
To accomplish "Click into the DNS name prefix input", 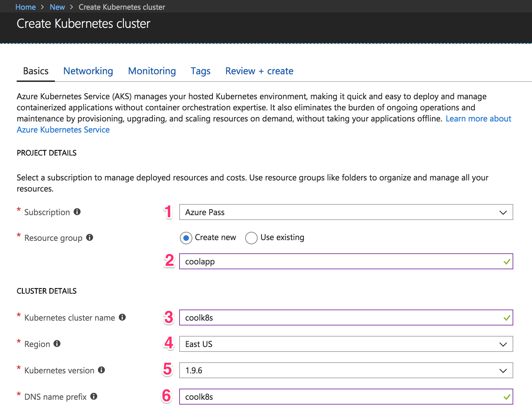I will [346, 397].
